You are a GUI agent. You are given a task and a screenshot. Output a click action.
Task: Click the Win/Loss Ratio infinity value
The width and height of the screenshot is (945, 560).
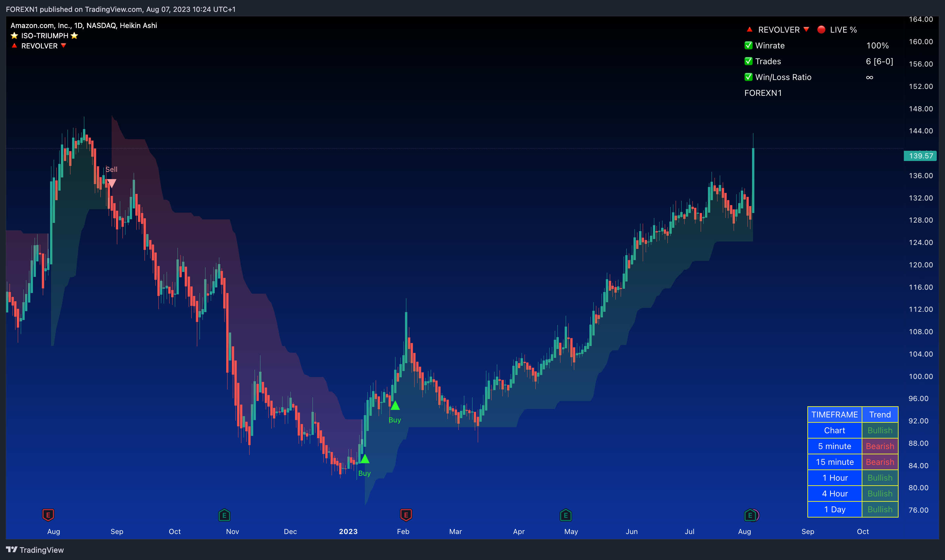click(870, 77)
